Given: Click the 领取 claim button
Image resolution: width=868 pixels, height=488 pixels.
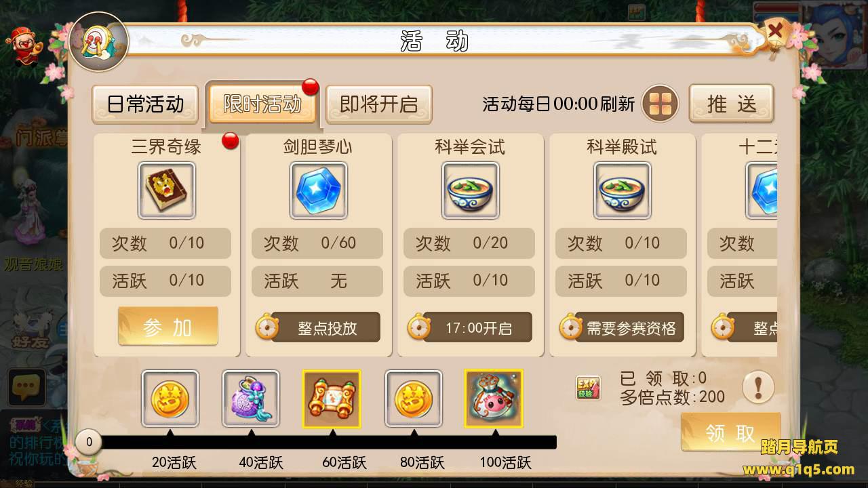Looking at the screenshot, I should tap(730, 432).
